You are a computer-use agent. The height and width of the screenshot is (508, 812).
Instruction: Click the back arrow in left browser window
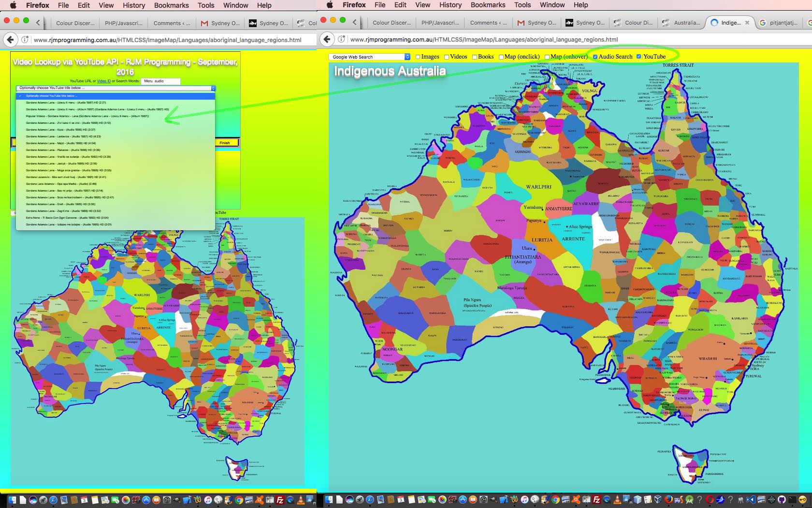(11, 40)
